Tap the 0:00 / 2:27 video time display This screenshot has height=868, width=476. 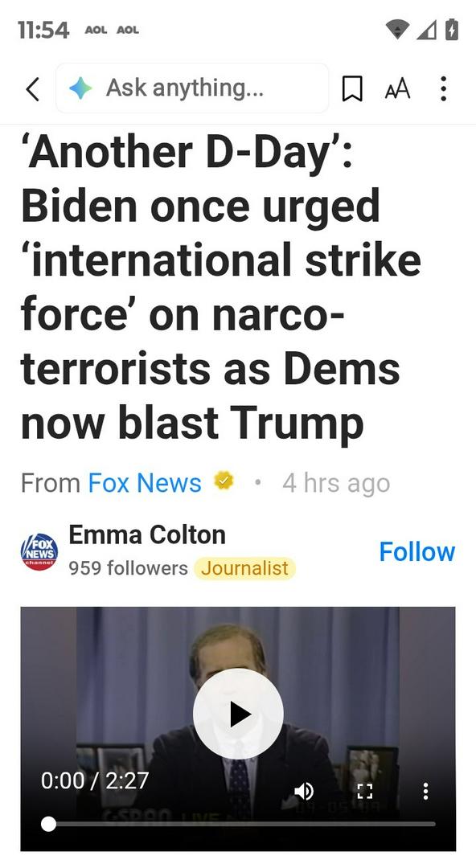click(x=95, y=780)
